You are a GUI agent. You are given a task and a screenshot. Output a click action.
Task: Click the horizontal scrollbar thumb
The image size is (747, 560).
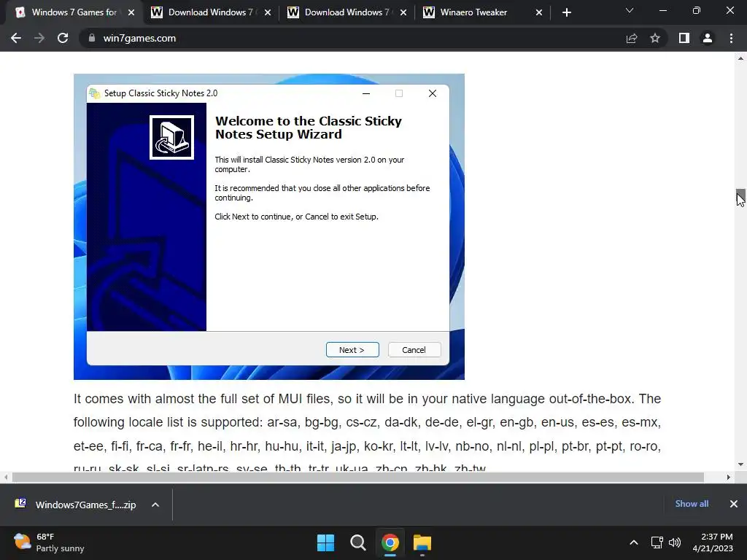[357, 477]
